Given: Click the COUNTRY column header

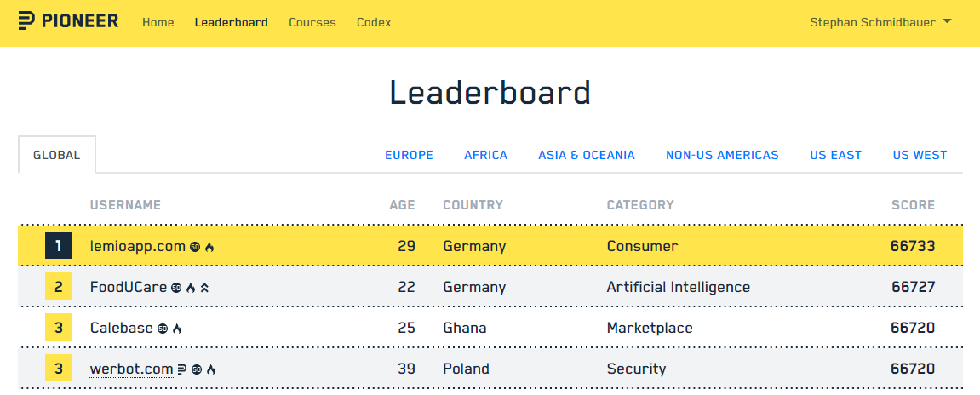Looking at the screenshot, I should [x=473, y=205].
